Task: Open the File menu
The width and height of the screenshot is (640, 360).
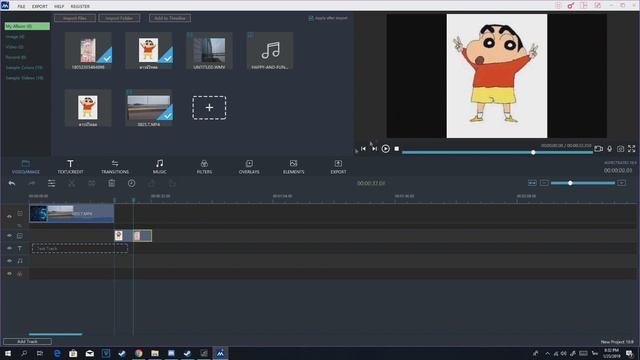Action: pos(21,7)
